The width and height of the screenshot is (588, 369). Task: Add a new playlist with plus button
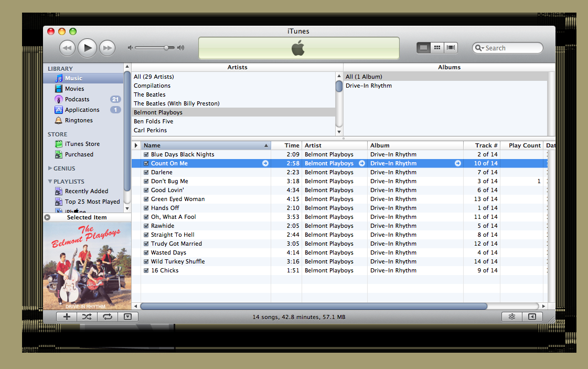tap(67, 317)
